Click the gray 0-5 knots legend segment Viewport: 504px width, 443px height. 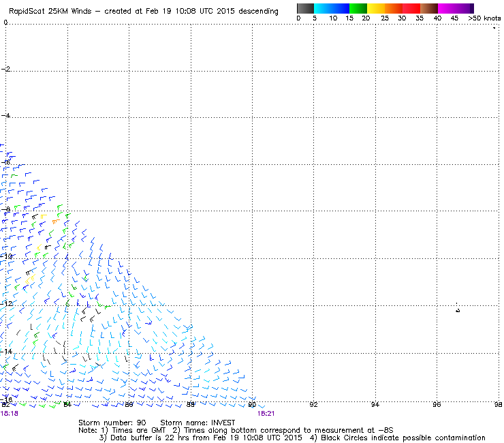[305, 8]
